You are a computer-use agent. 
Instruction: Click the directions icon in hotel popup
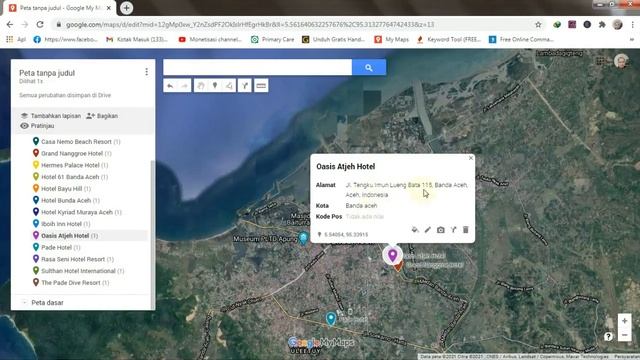(x=453, y=230)
